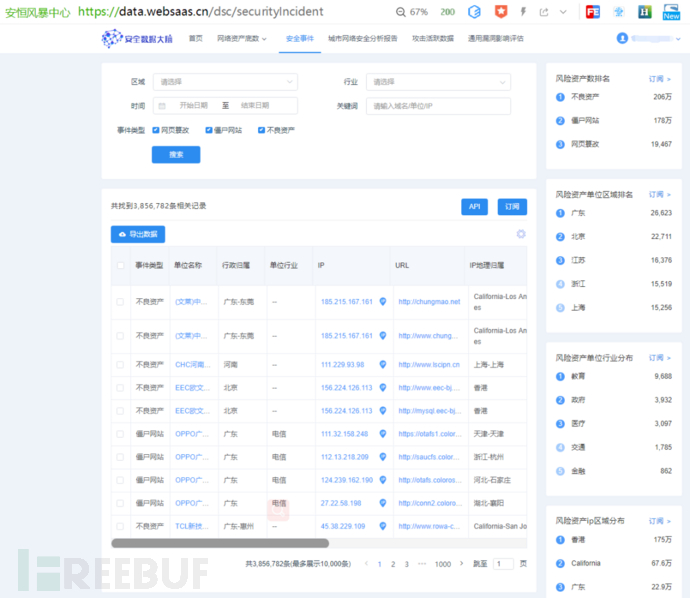The width and height of the screenshot is (690, 598).
Task: Click location pin next to 27.22.58.198
Action: click(x=383, y=503)
